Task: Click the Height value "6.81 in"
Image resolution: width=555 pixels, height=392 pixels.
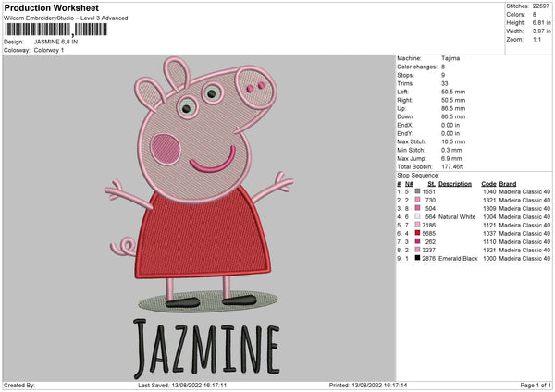Action: pyautogui.click(x=541, y=22)
